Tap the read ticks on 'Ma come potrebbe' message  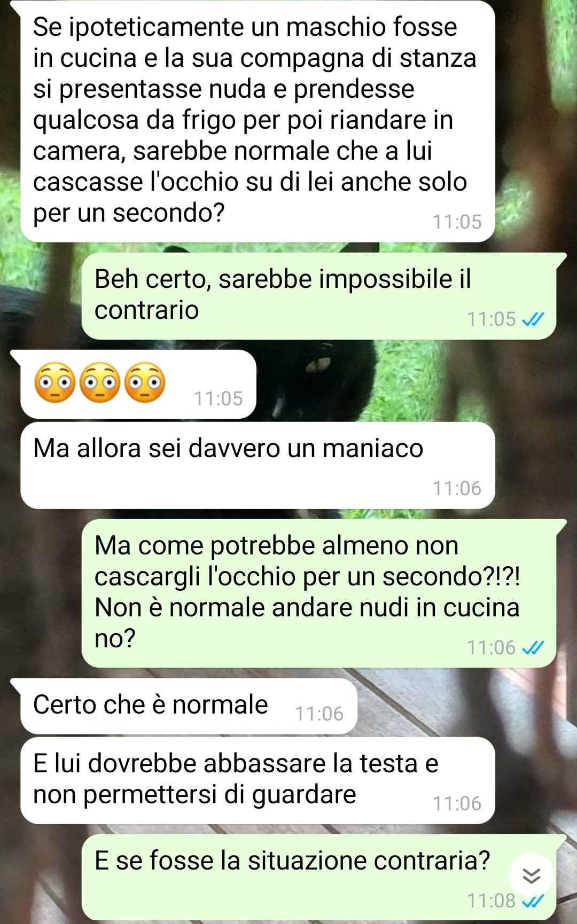tap(533, 648)
